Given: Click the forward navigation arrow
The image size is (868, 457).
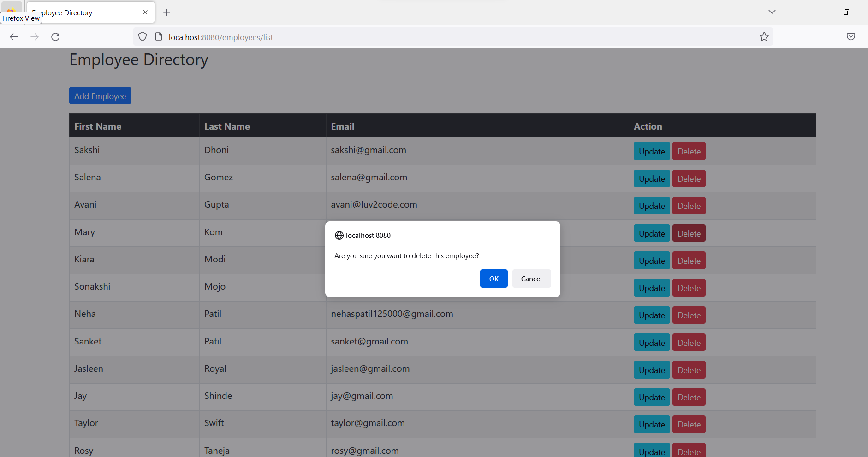Looking at the screenshot, I should [x=35, y=36].
